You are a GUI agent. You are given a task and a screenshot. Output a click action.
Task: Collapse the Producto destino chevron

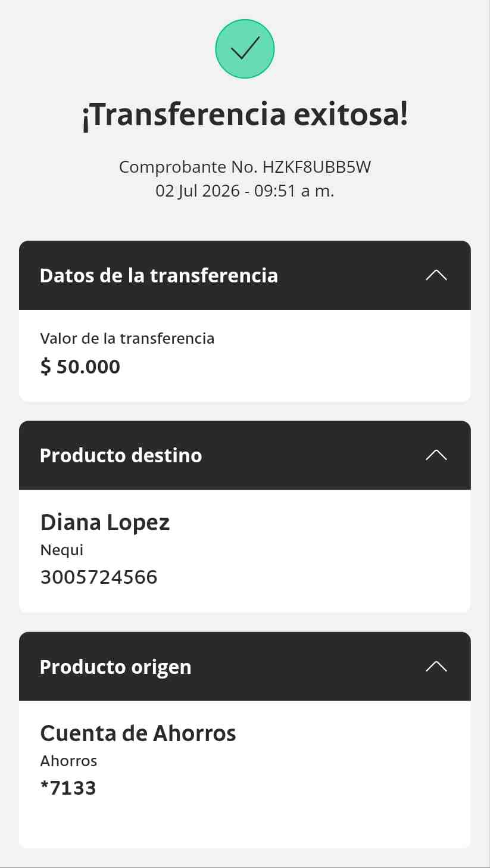(436, 455)
